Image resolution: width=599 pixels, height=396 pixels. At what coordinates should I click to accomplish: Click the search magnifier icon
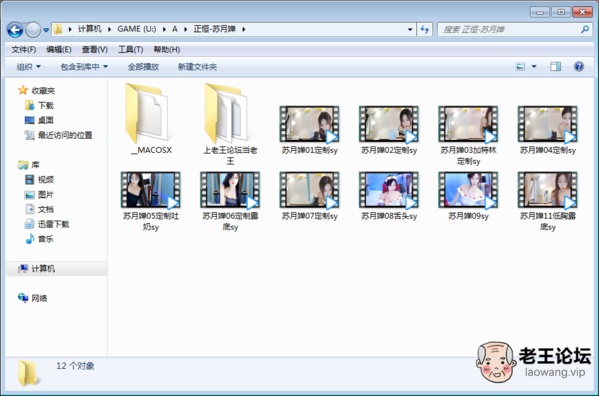[x=584, y=29]
